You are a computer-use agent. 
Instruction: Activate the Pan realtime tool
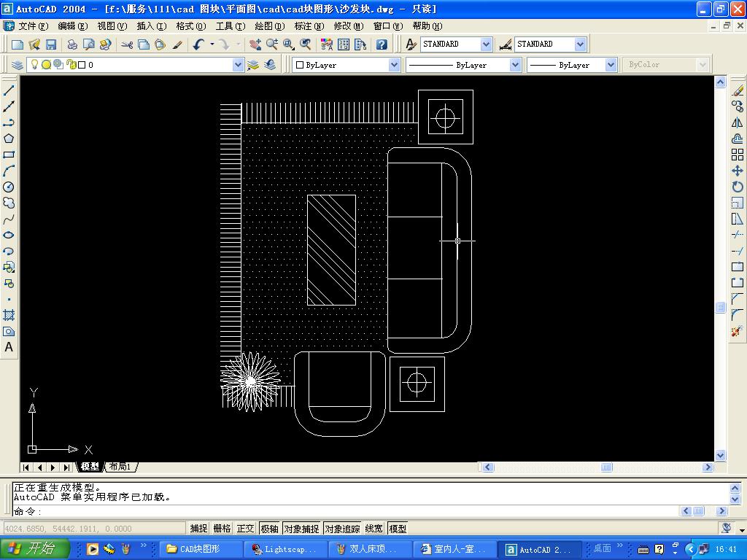point(255,44)
